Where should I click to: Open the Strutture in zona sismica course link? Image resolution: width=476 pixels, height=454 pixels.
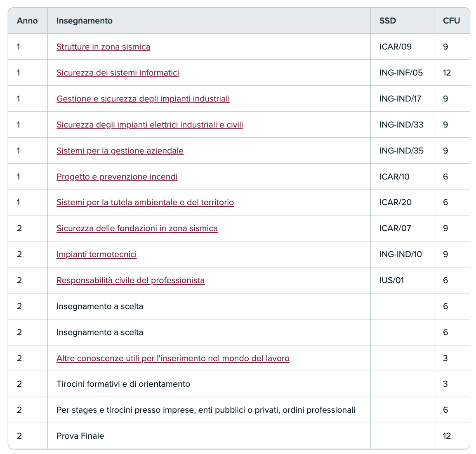point(103,47)
